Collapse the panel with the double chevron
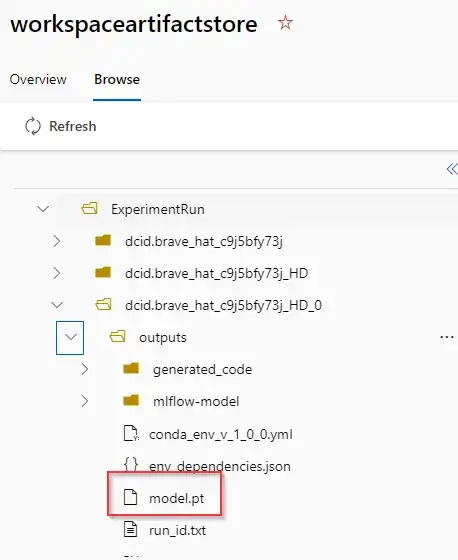Screen dimensions: 458x560 point(452,169)
